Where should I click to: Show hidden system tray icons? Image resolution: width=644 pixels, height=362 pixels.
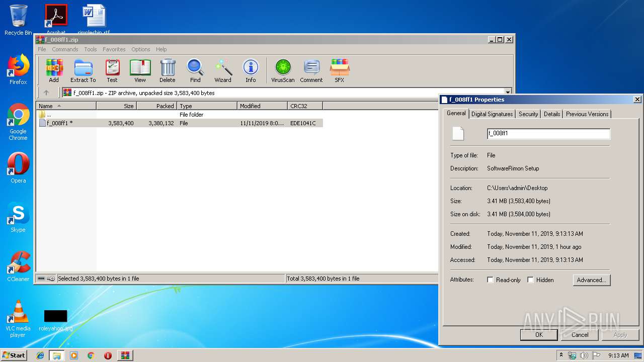click(x=561, y=355)
